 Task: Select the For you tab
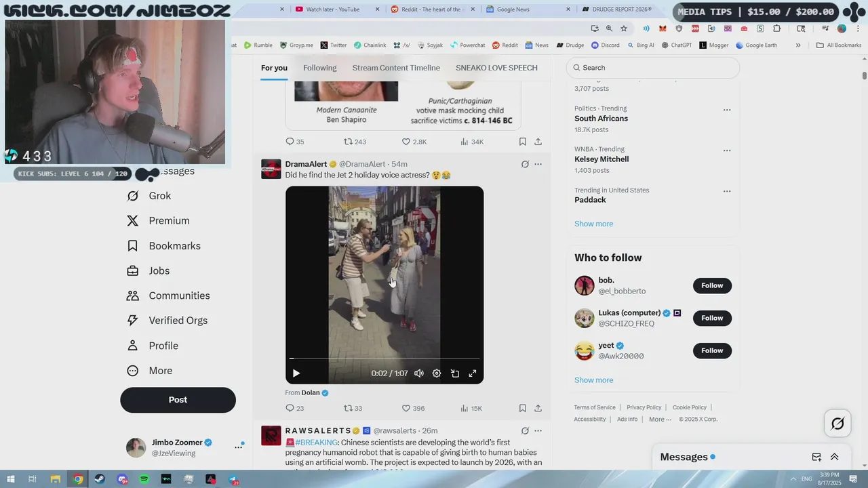pyautogui.click(x=274, y=68)
